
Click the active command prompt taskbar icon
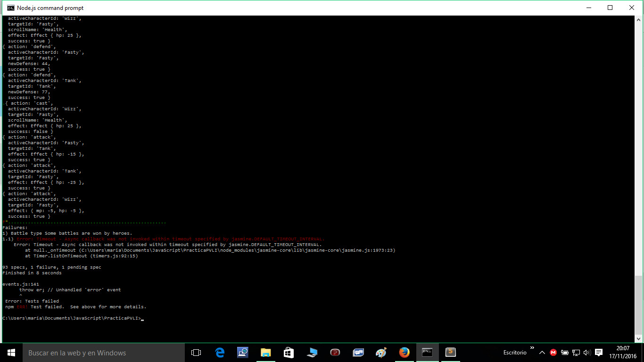(427, 353)
